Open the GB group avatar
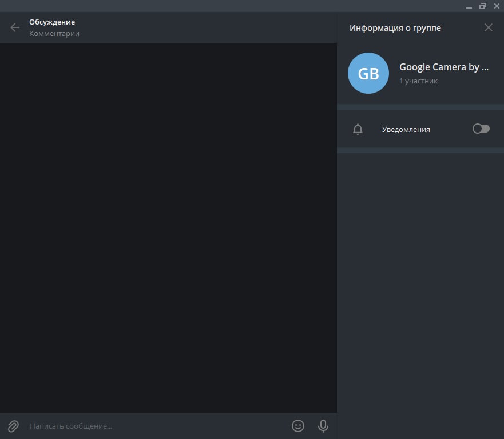 pos(368,73)
